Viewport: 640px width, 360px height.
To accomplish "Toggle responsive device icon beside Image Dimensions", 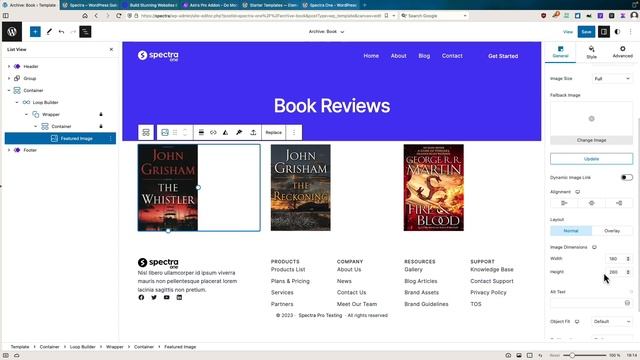I will pyautogui.click(x=594, y=247).
